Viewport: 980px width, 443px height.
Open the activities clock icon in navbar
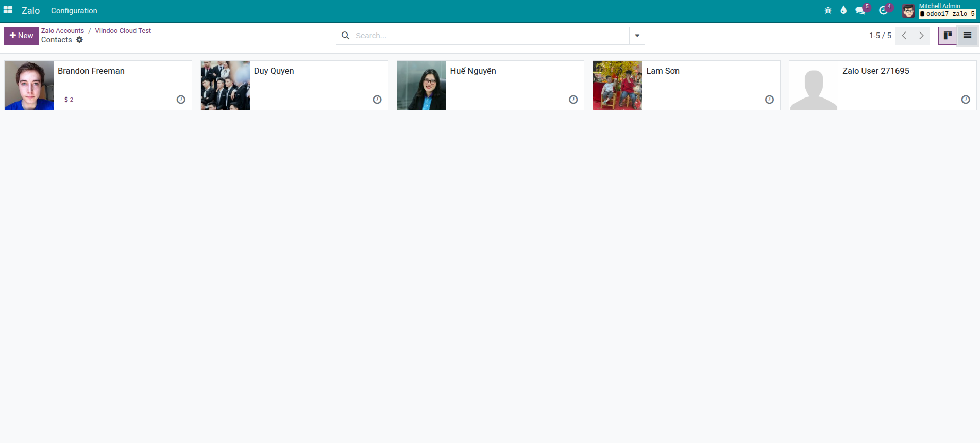(883, 10)
